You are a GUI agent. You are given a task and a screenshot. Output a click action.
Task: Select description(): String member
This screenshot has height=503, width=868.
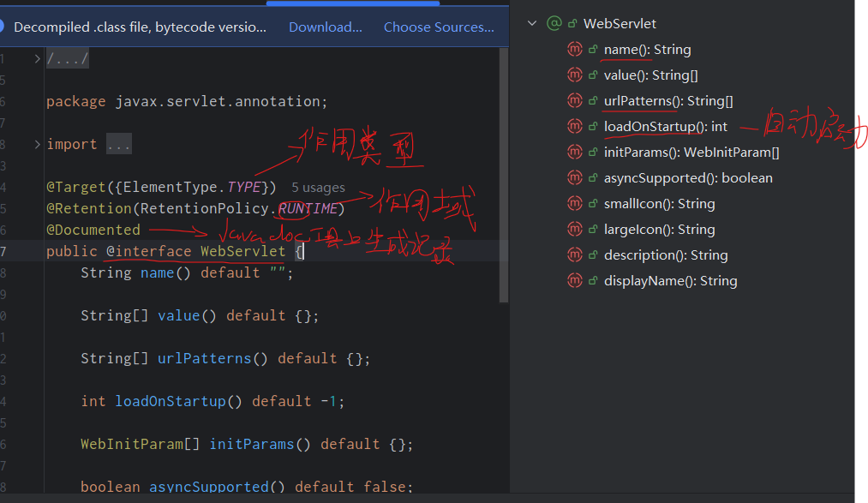click(666, 255)
